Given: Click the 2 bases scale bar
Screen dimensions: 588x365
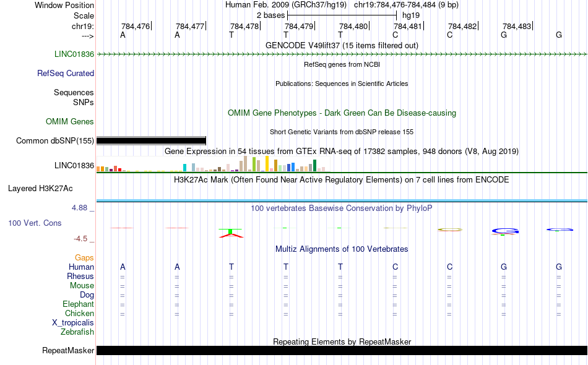Looking at the screenshot, I should [342, 15].
